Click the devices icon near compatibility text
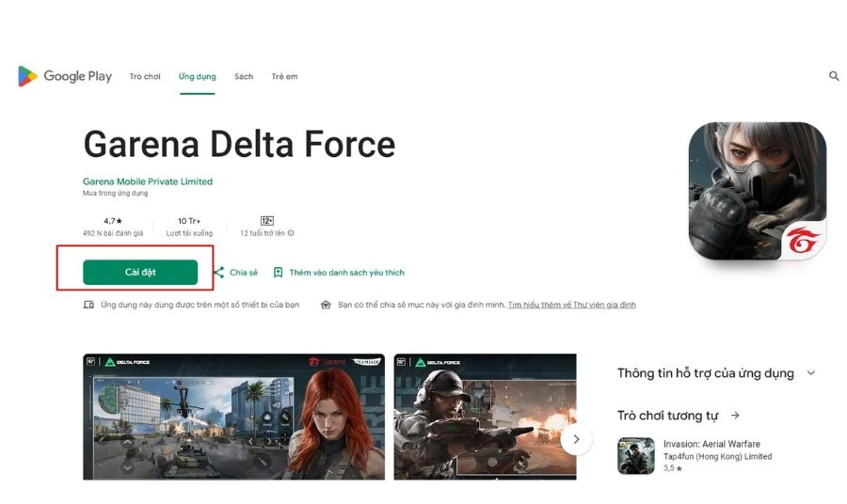The image size is (847, 504). (88, 305)
